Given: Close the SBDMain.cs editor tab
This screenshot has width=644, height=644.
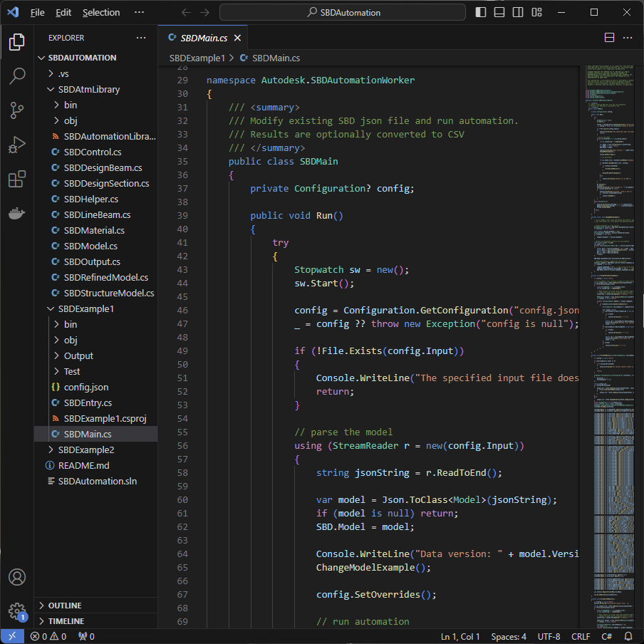Looking at the screenshot, I should (237, 38).
